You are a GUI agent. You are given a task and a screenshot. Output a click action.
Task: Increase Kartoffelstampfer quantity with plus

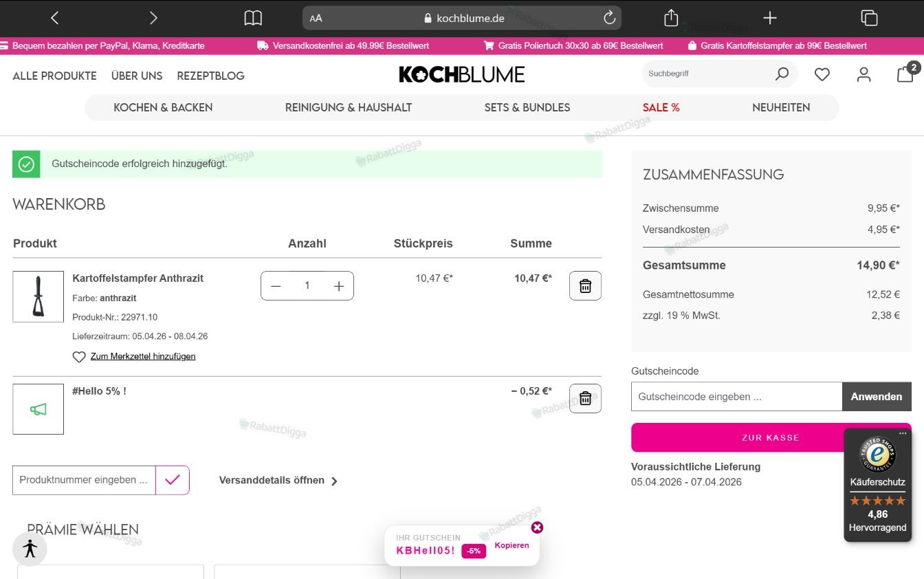pyautogui.click(x=338, y=286)
